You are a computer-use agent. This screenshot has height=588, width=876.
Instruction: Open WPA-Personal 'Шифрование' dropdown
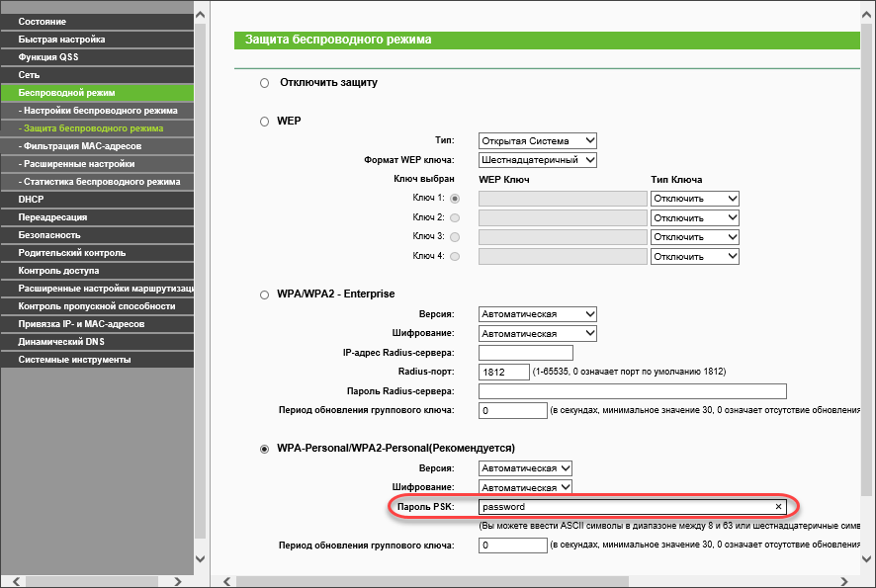(x=525, y=487)
